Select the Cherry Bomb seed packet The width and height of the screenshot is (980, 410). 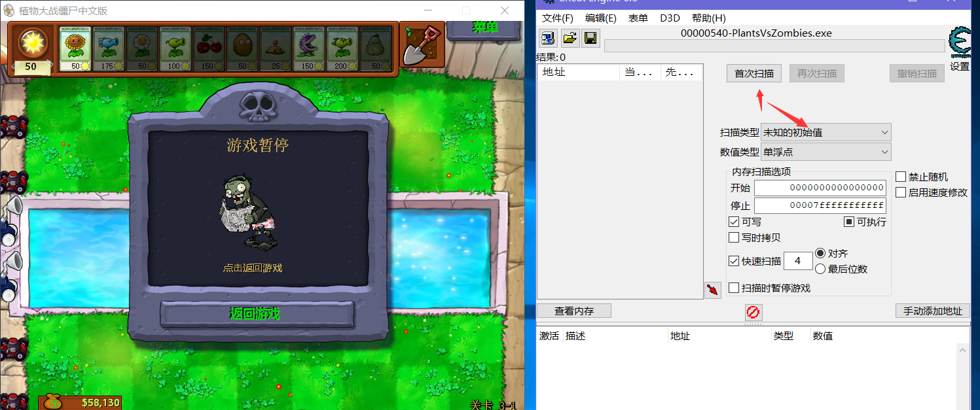(209, 49)
